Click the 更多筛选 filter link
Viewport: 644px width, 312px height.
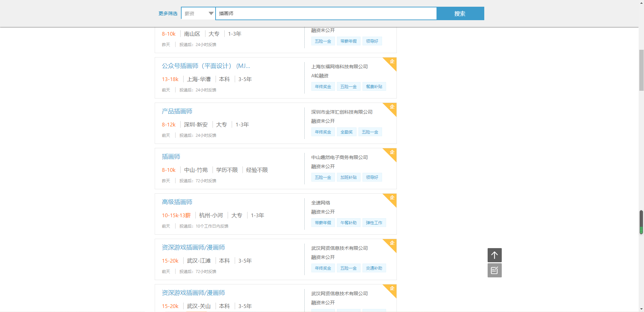[x=168, y=13]
